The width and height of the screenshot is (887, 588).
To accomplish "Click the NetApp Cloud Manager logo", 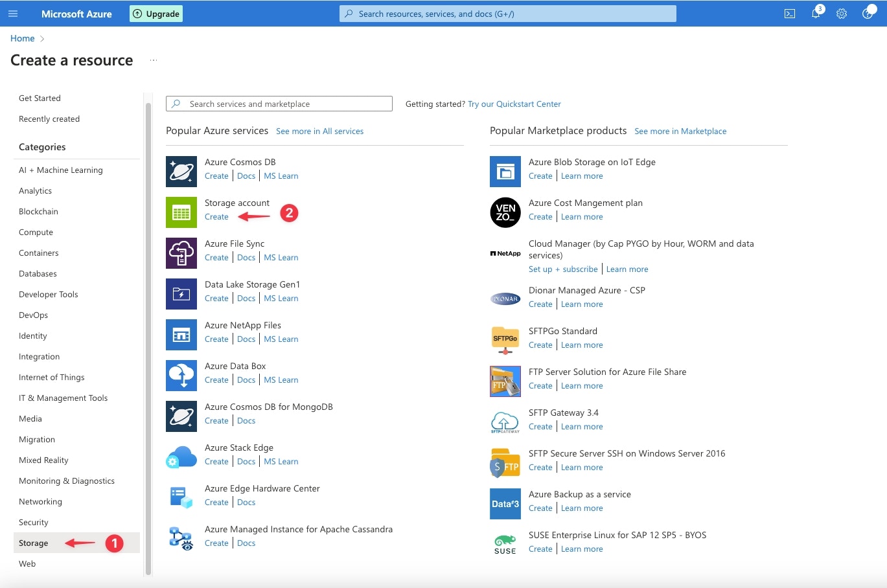I will click(505, 253).
